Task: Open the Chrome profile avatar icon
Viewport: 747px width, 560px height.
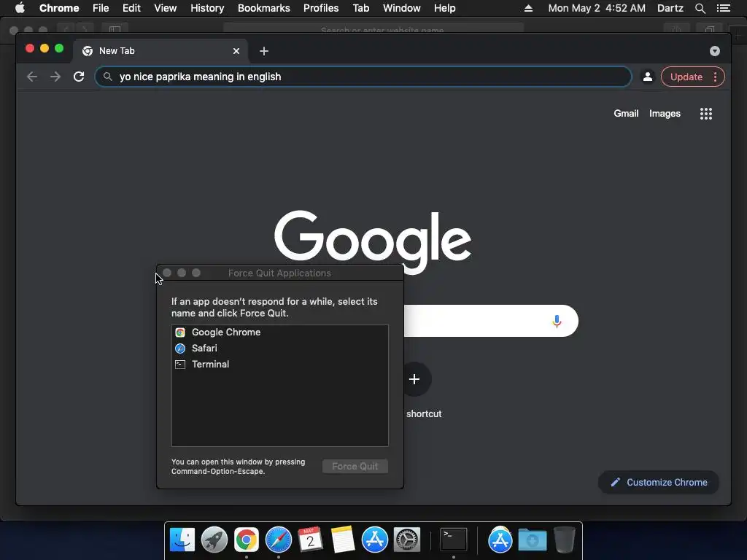Action: 648,77
